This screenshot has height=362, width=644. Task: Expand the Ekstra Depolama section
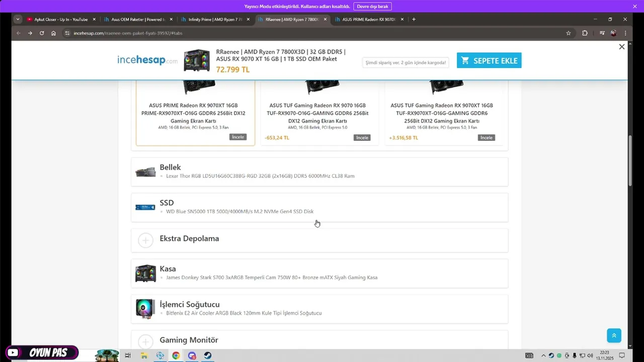point(319,240)
